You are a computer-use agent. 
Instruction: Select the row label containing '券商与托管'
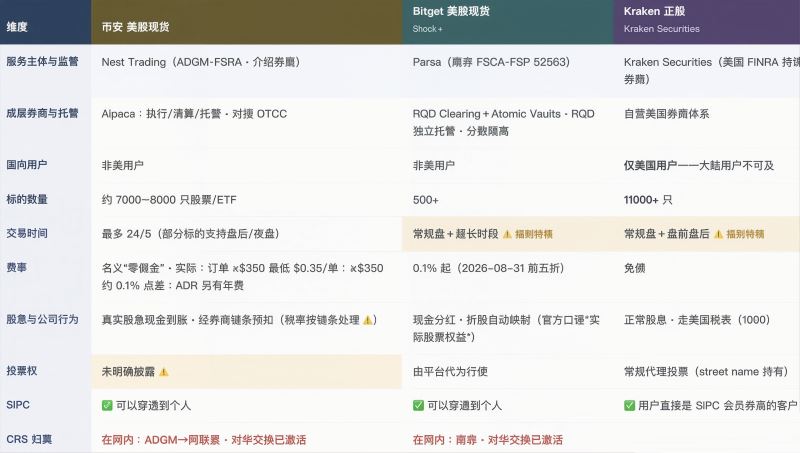[42, 113]
